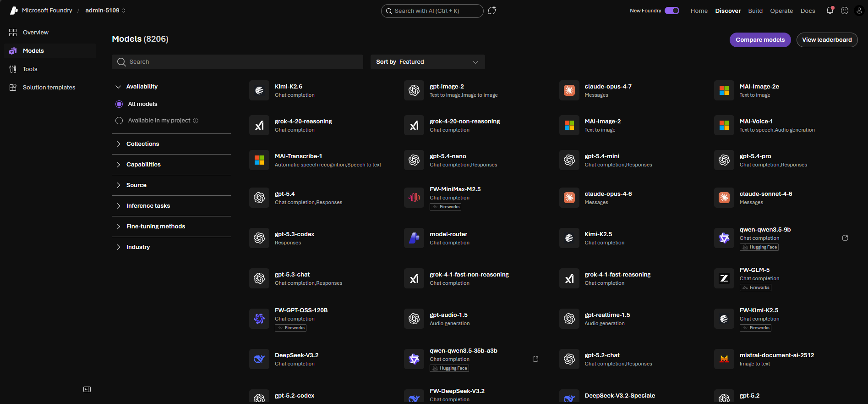
Task: Select the All models radio button
Action: point(119,104)
